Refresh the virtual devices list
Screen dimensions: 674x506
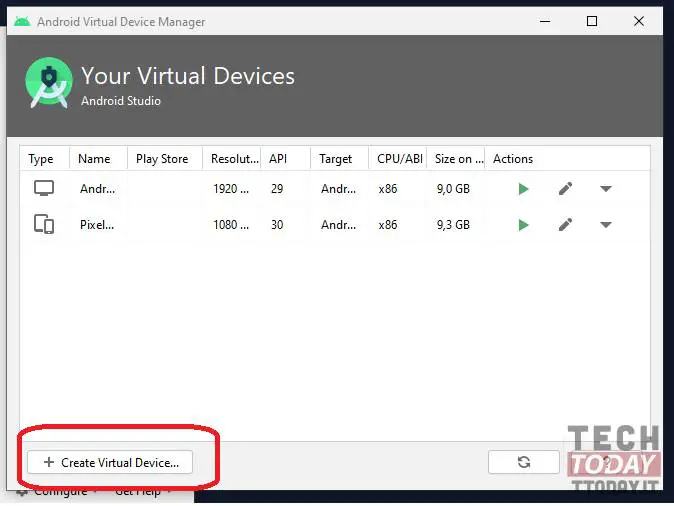(x=524, y=462)
